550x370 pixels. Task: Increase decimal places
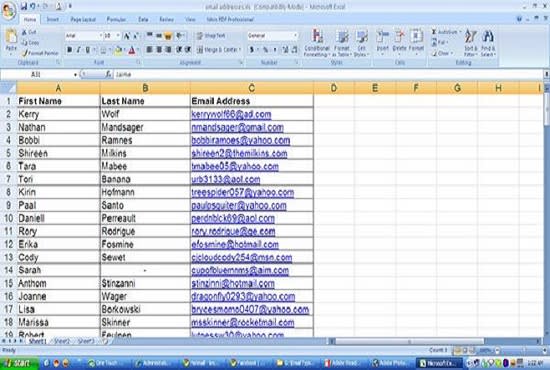click(x=285, y=50)
